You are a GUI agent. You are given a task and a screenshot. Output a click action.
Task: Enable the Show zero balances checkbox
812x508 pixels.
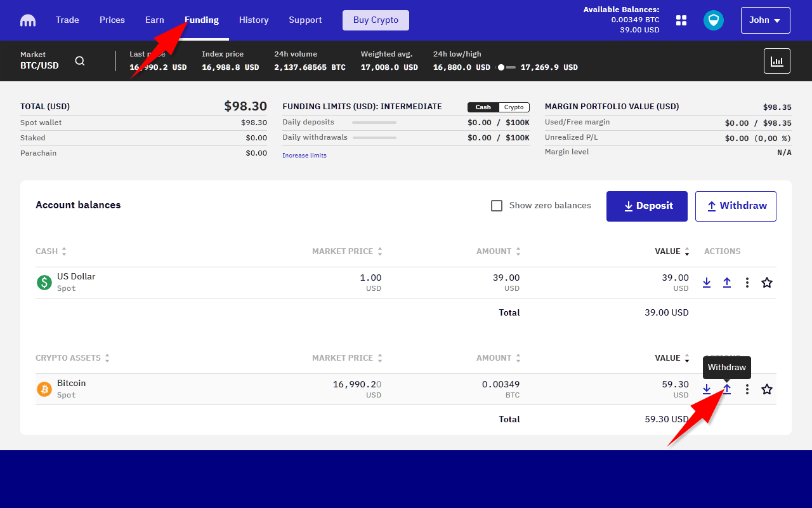coord(497,206)
